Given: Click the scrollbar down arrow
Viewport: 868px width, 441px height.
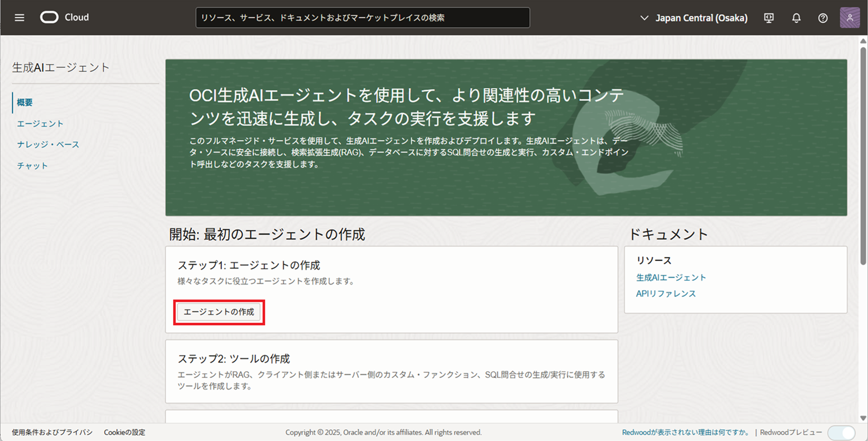Looking at the screenshot, I should click(x=863, y=418).
